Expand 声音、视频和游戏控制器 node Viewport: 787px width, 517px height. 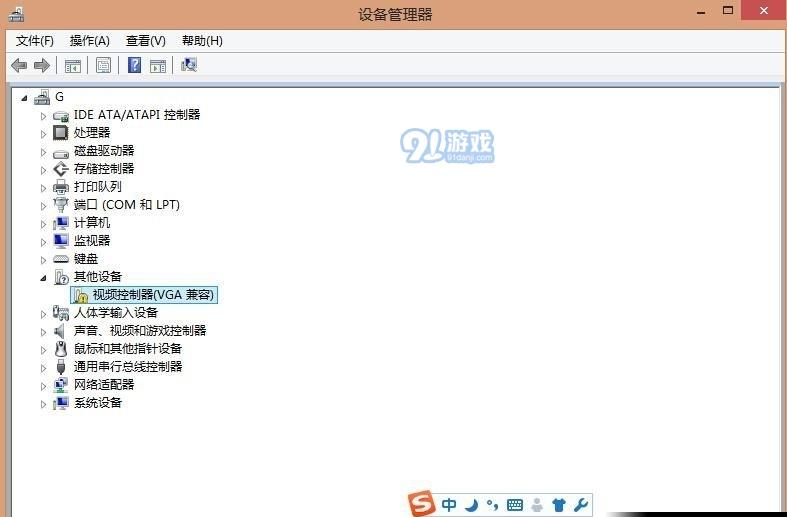point(43,332)
